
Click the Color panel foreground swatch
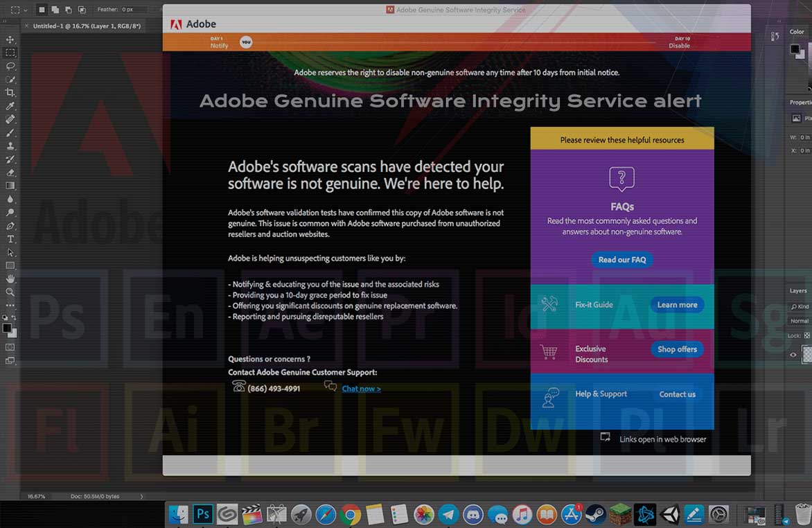(x=795, y=49)
